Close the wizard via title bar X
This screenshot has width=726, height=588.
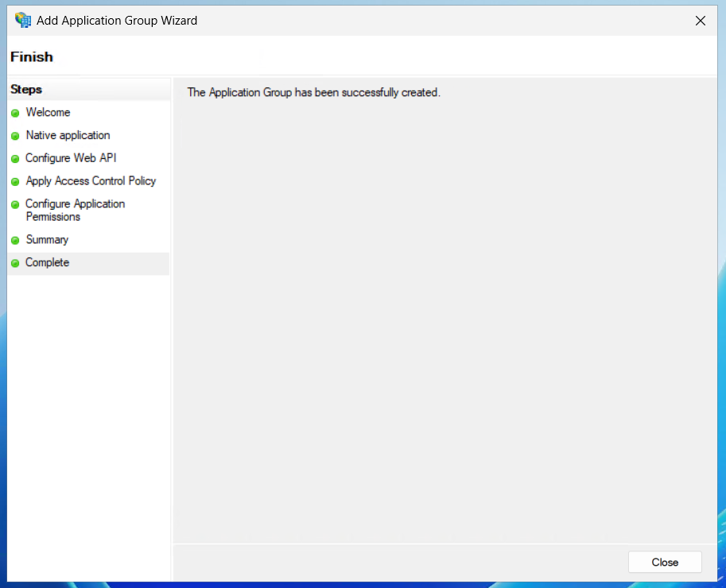pyautogui.click(x=700, y=21)
